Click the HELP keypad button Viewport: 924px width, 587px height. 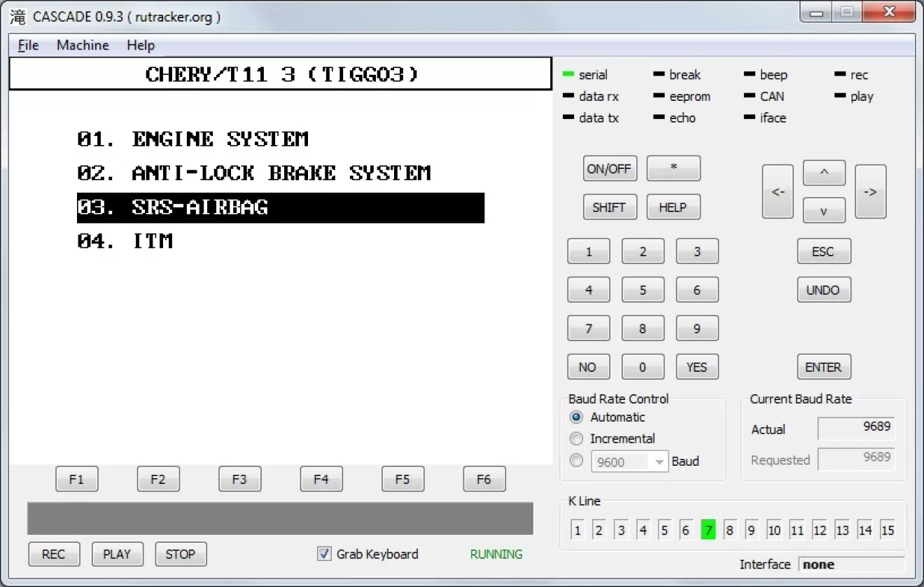[x=673, y=207]
